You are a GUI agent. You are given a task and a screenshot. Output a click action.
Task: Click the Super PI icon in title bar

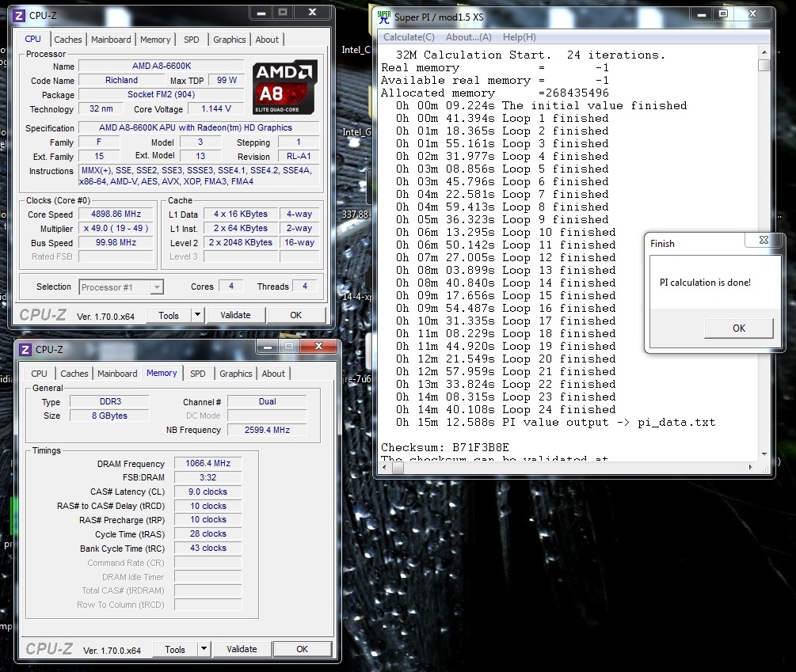point(384,17)
